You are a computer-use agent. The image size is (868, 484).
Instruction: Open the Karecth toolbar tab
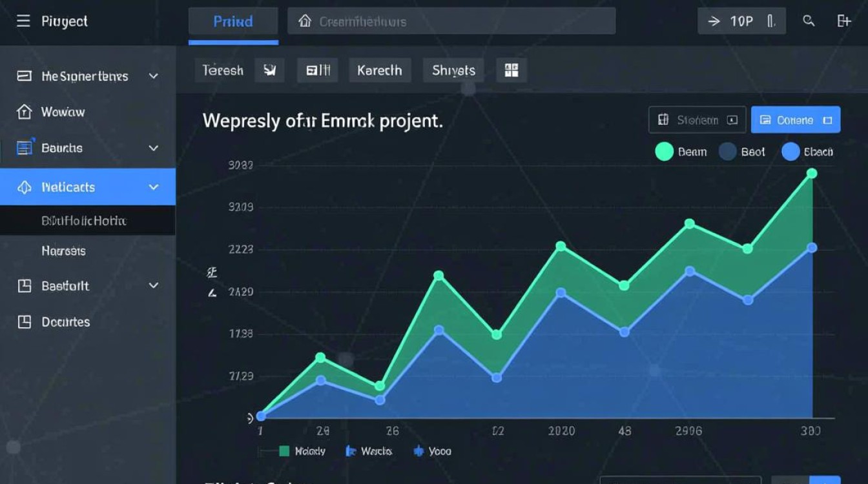pyautogui.click(x=379, y=70)
